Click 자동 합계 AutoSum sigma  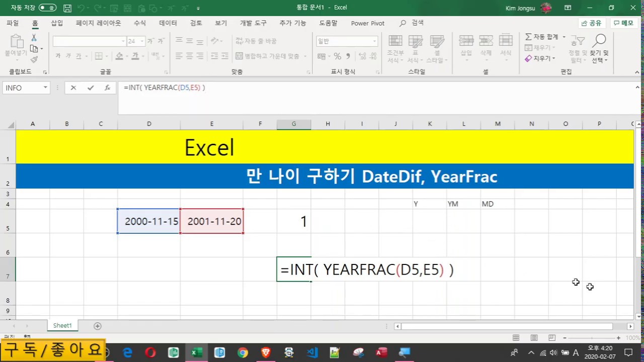coord(542,37)
